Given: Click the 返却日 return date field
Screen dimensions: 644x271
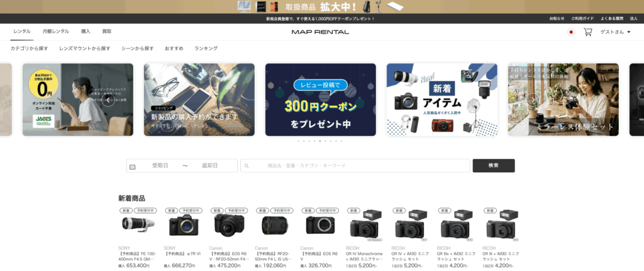Looking at the screenshot, I should click(209, 165).
